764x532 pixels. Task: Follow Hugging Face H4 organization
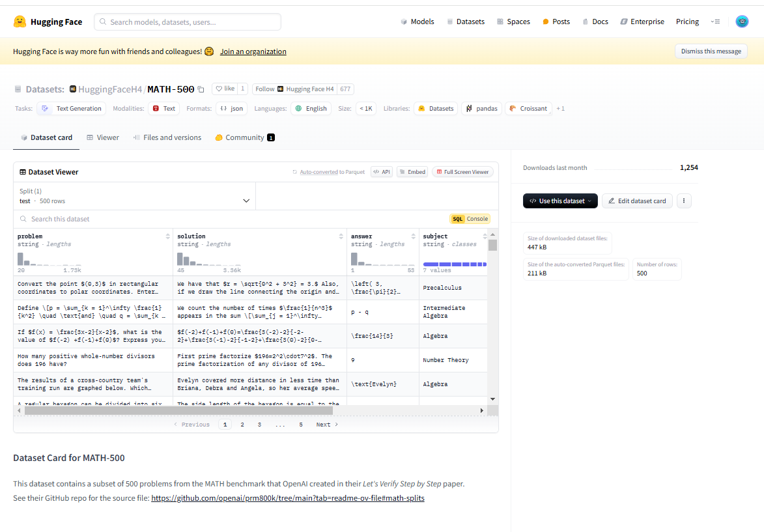[x=295, y=89]
